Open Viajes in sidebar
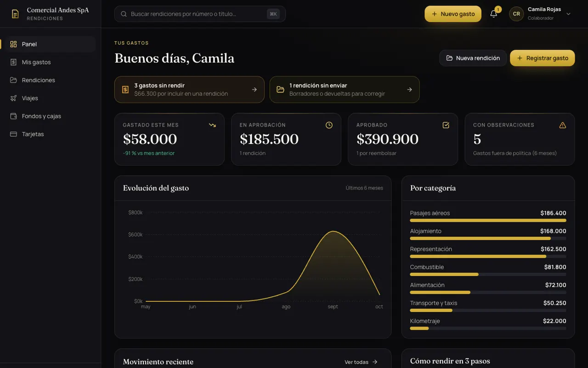Screen dimensions: 588x368 pyautogui.click(x=48, y=98)
